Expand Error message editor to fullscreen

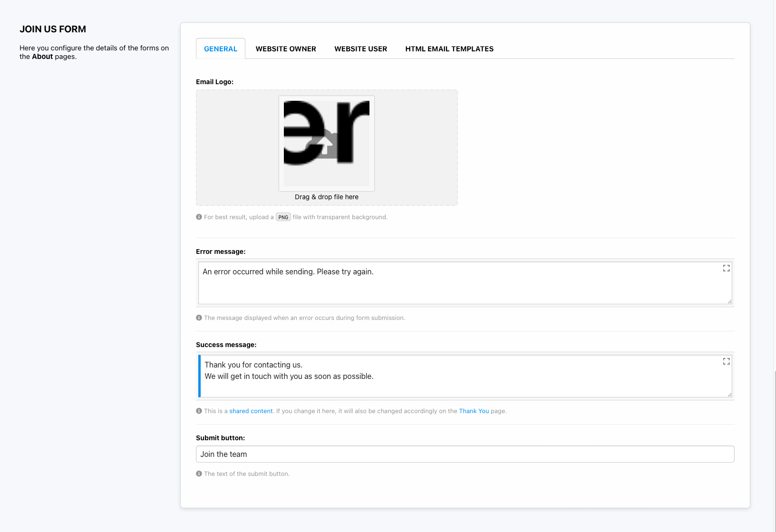(726, 268)
